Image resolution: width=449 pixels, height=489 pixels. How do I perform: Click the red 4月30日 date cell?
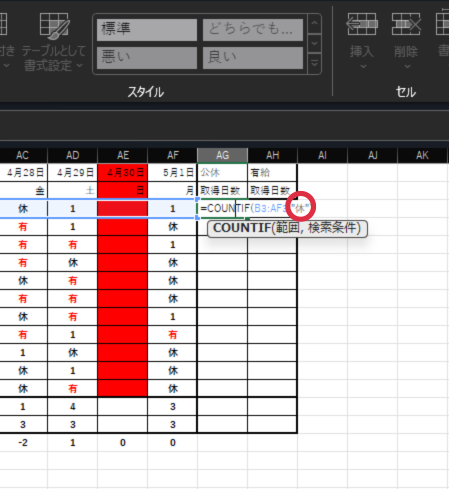click(123, 172)
